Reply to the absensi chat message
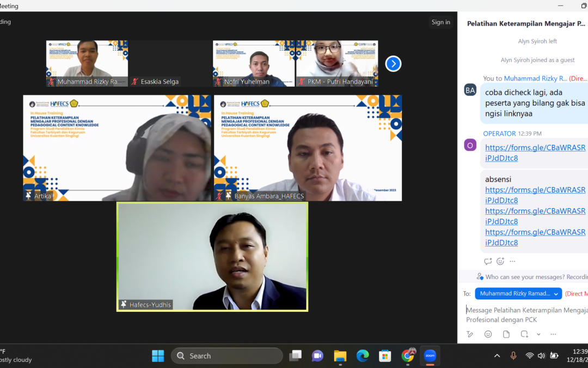Image resolution: width=588 pixels, height=368 pixels. pyautogui.click(x=487, y=261)
